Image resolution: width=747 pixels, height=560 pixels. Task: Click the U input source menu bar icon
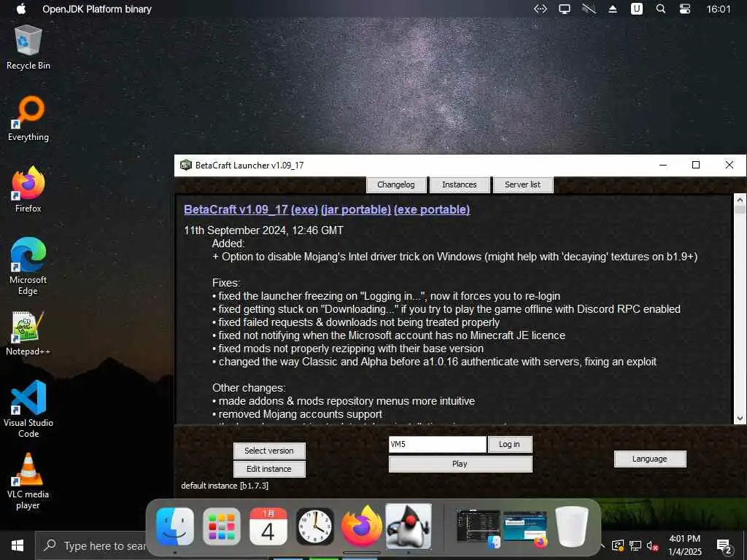pos(636,9)
